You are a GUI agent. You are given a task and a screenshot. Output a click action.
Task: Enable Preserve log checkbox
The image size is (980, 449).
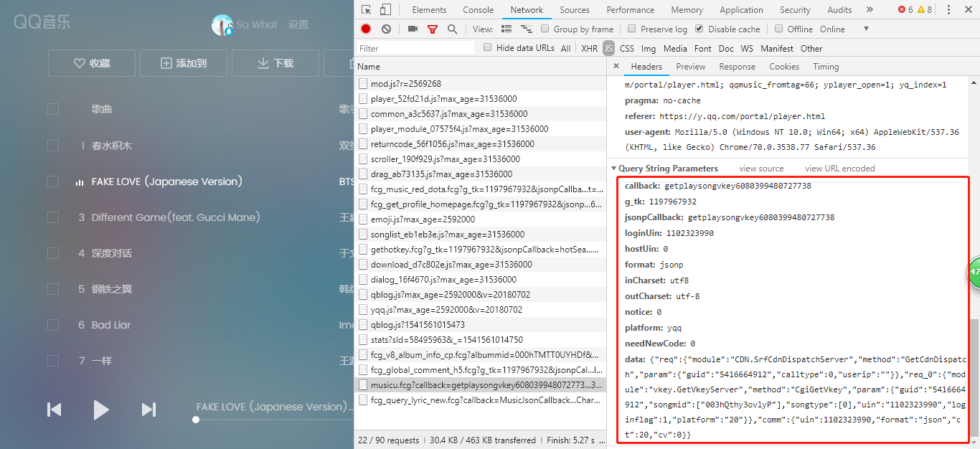pos(632,29)
